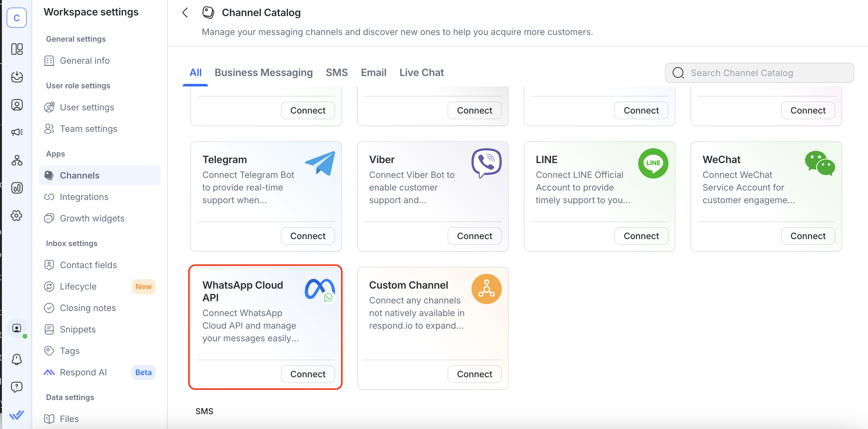This screenshot has height=429, width=868.
Task: Open Integrations under Apps
Action: pos(84,197)
